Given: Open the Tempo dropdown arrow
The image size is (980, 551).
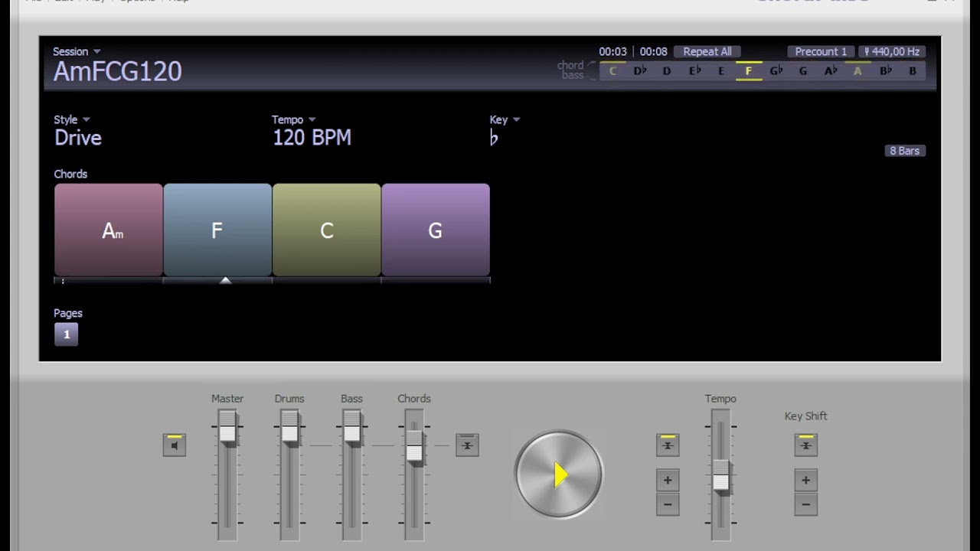Looking at the screenshot, I should tap(312, 120).
